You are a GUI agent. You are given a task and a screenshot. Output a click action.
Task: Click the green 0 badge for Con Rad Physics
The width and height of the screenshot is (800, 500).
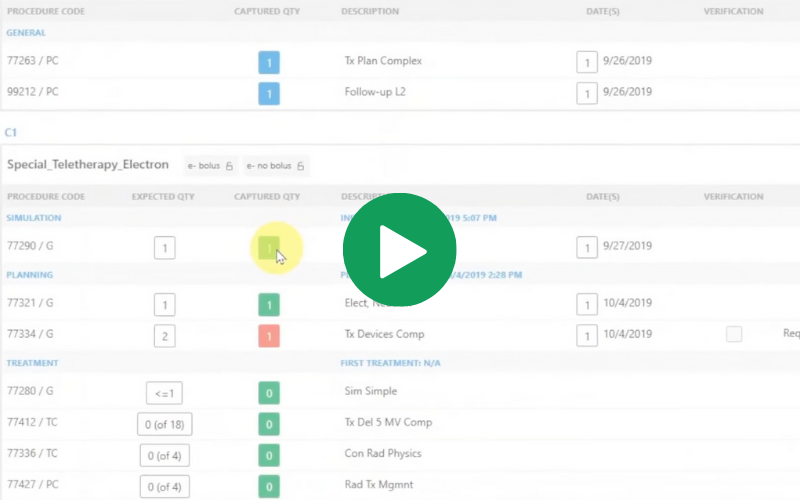click(x=268, y=455)
